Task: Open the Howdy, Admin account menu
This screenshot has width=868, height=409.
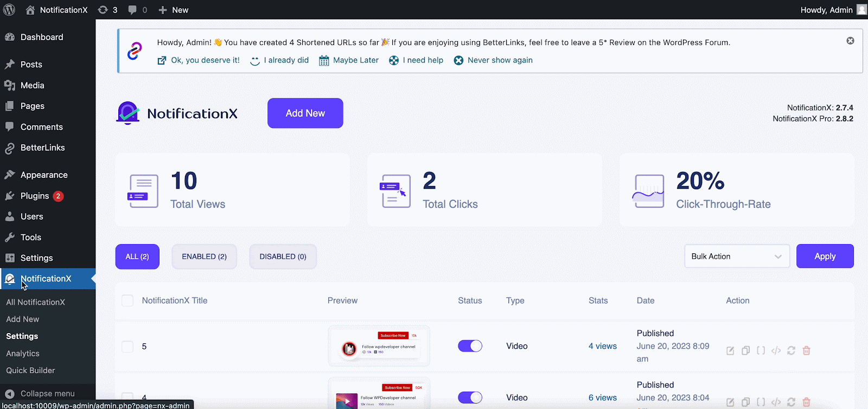Action: (x=833, y=10)
